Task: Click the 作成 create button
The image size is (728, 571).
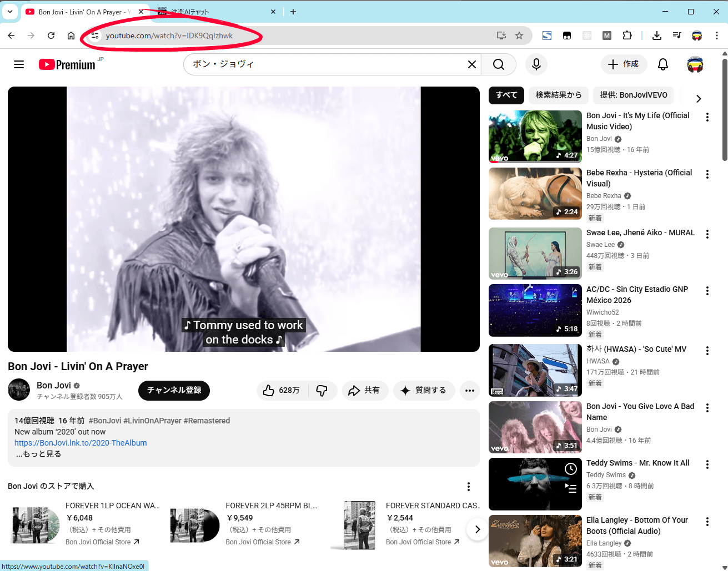Action: [624, 64]
